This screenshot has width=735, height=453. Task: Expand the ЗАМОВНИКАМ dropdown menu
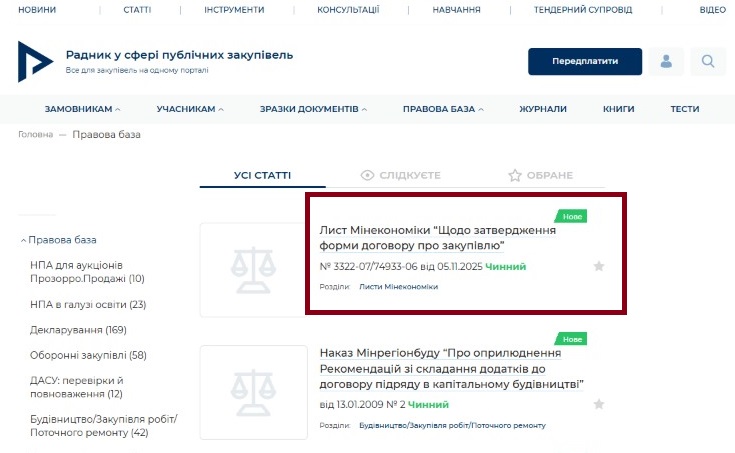point(83,109)
